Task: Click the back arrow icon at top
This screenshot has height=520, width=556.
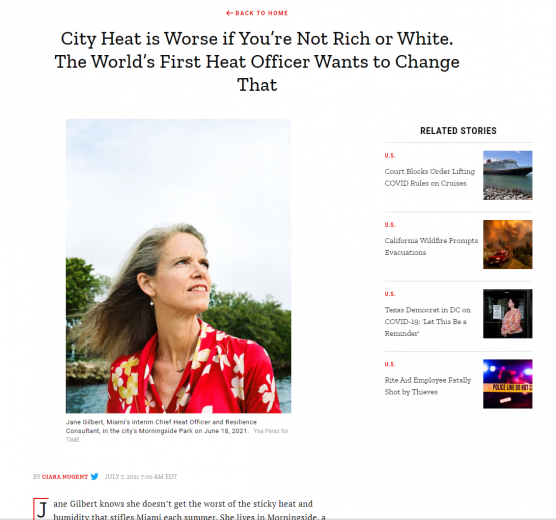Action: [x=229, y=13]
